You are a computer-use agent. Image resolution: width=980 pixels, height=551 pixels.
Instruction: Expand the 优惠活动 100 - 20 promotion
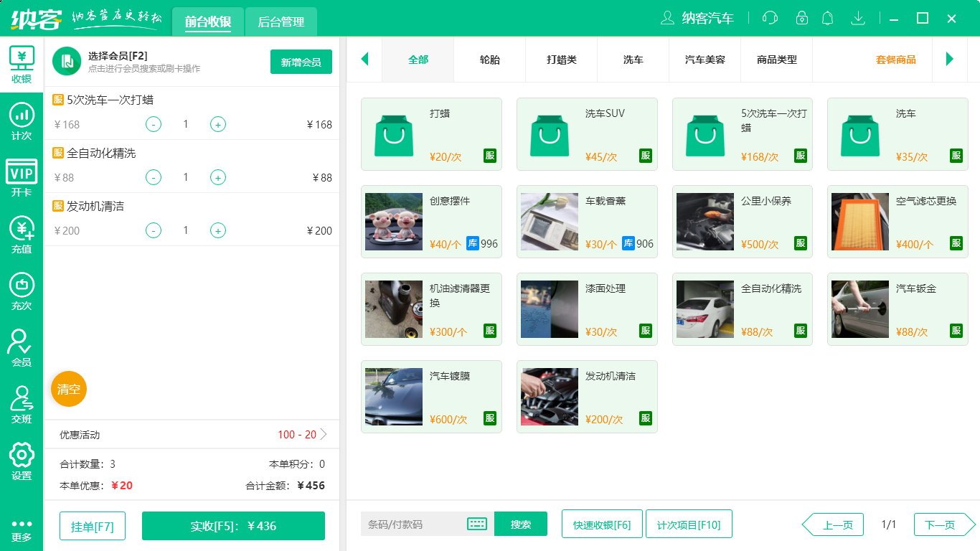pyautogui.click(x=192, y=435)
